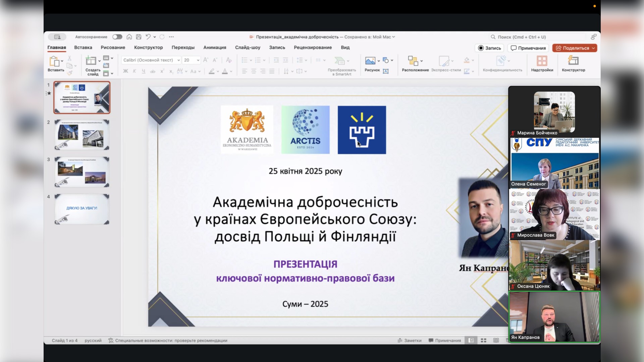Open the Слайд-шоу tab

pyautogui.click(x=248, y=48)
